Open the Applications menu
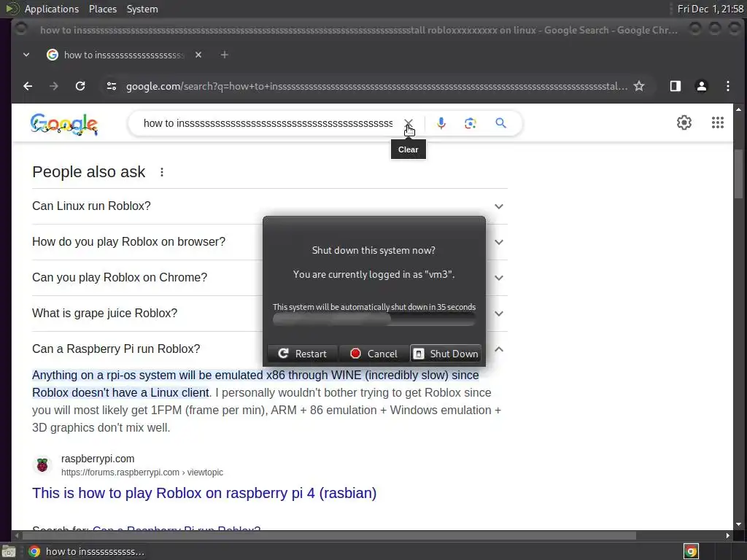Viewport: 747px width, 560px height. pyautogui.click(x=52, y=9)
